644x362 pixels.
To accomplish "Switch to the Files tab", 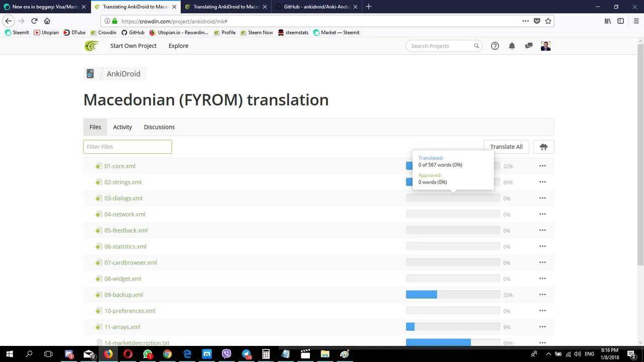I will pos(95,127).
